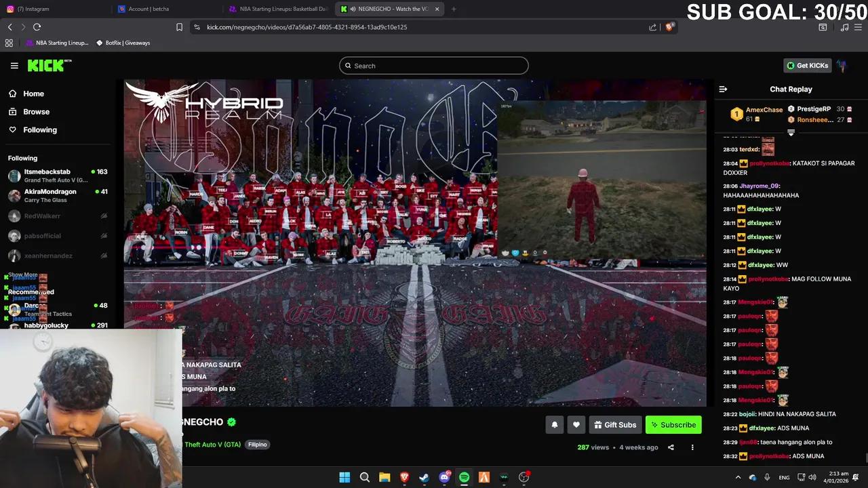Open File Explorer from the taskbar
This screenshot has width=868, height=488.
pos(384,477)
